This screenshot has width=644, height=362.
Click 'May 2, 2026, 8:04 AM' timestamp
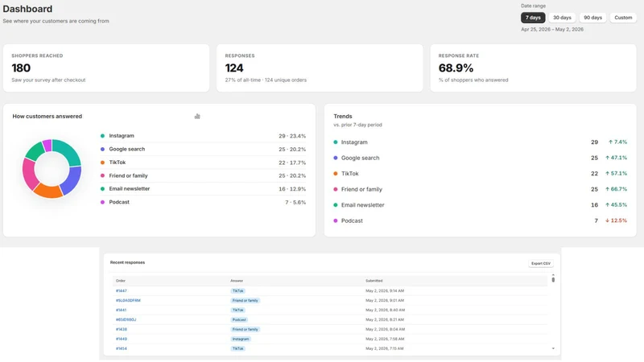[385, 329]
